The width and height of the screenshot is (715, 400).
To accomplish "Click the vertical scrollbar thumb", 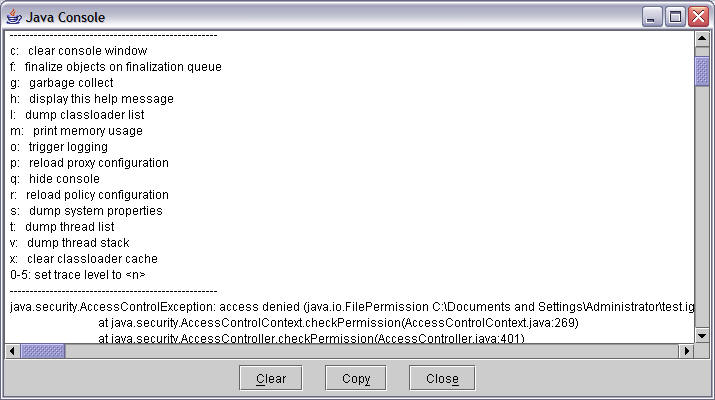I will 702,70.
